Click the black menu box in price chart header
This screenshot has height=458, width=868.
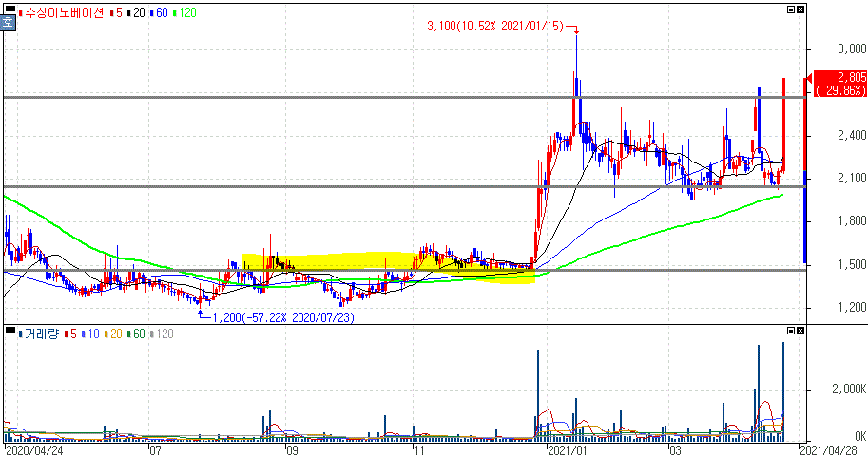tap(10, 9)
